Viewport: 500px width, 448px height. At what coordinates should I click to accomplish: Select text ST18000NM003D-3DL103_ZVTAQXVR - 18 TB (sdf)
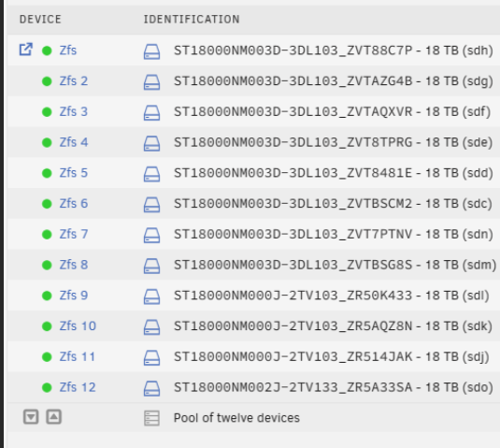[333, 112]
